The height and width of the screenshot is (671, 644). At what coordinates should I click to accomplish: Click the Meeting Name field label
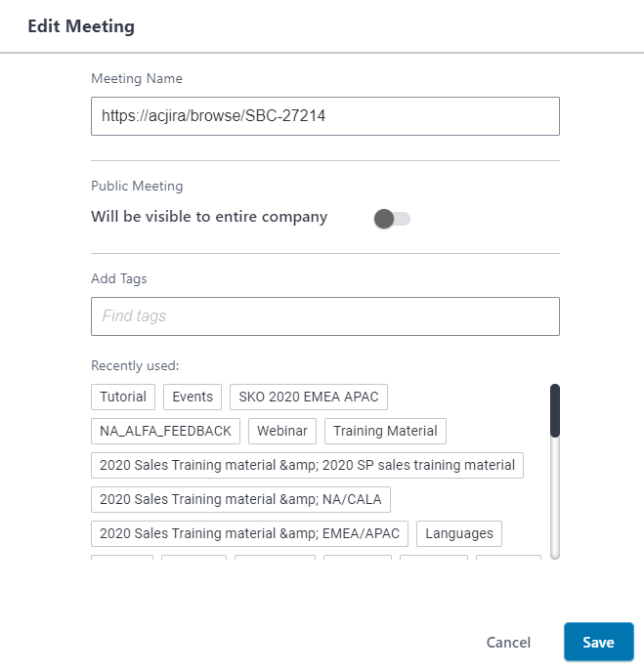(137, 78)
